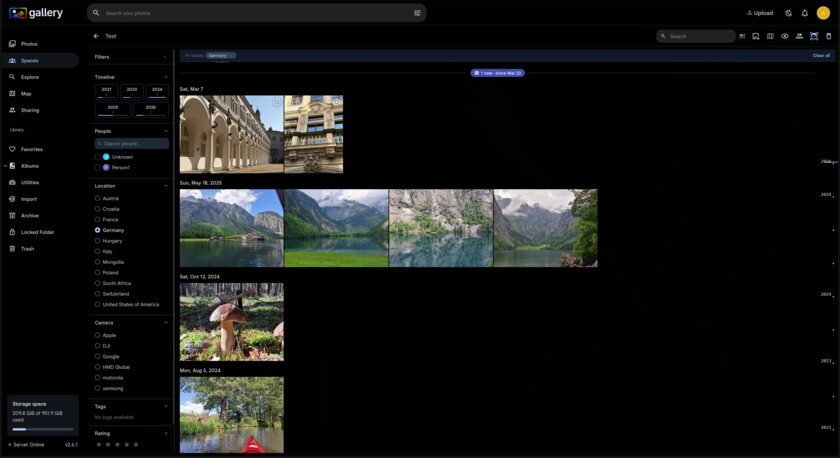This screenshot has width=840, height=458.
Task: Select samsung camera filter
Action: click(98, 388)
